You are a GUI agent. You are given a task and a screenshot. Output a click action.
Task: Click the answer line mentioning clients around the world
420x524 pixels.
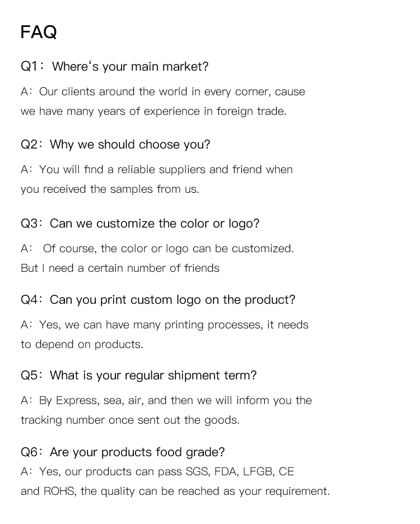pos(163,92)
